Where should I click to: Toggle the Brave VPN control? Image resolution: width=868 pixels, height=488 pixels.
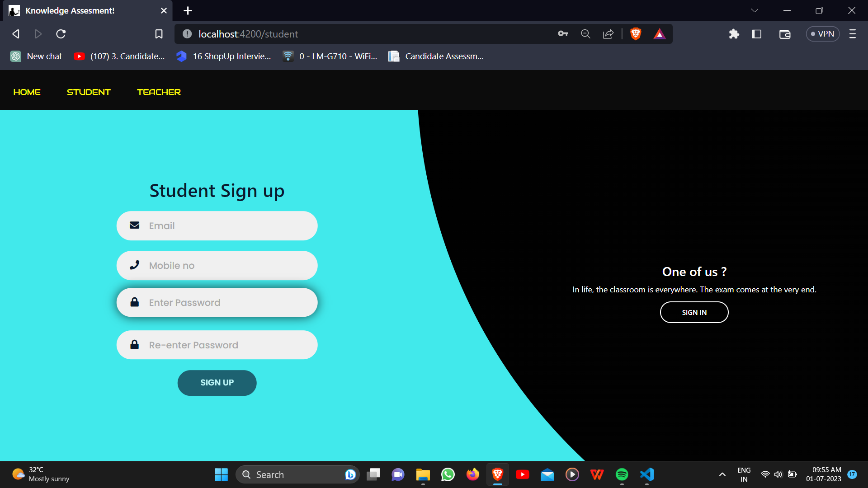point(822,34)
